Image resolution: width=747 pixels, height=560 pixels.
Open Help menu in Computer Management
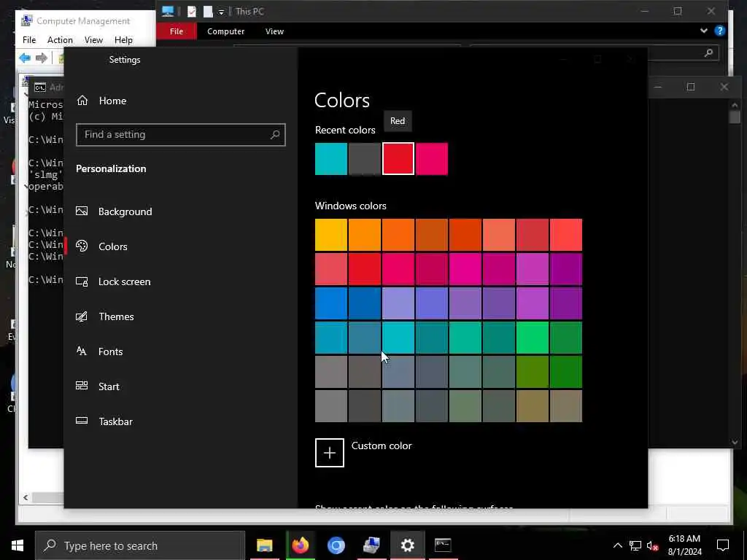pos(123,40)
